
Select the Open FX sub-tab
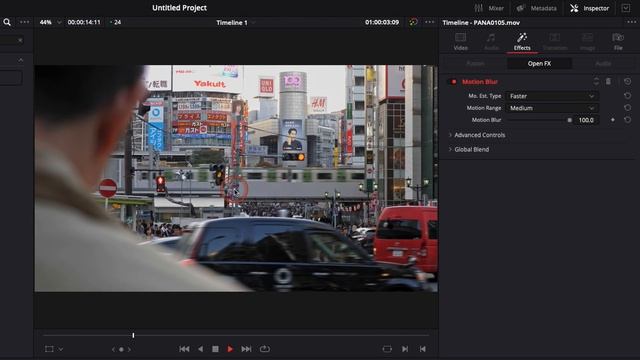click(539, 64)
